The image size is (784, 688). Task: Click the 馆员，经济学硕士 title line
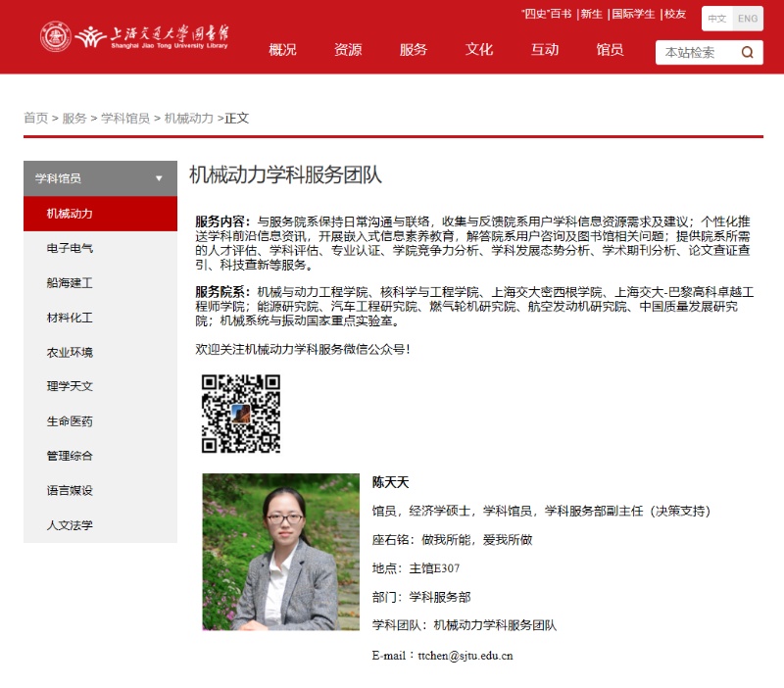pos(542,511)
